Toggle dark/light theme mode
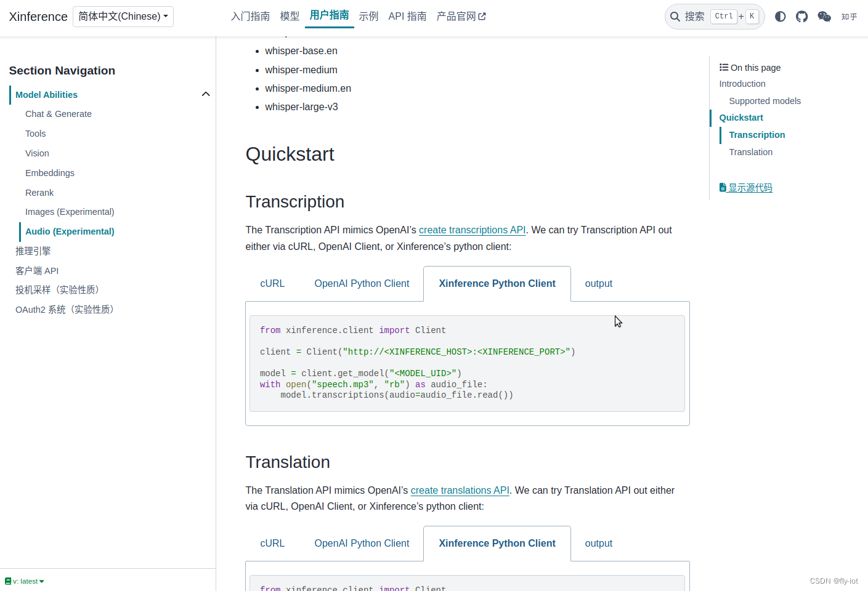Viewport: 868px width, 591px height. click(x=780, y=16)
